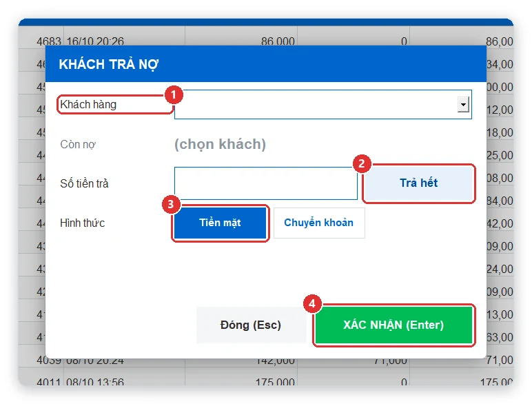The image size is (532, 404).
Task: Click the (chọn khách) debt text
Action: [221, 144]
